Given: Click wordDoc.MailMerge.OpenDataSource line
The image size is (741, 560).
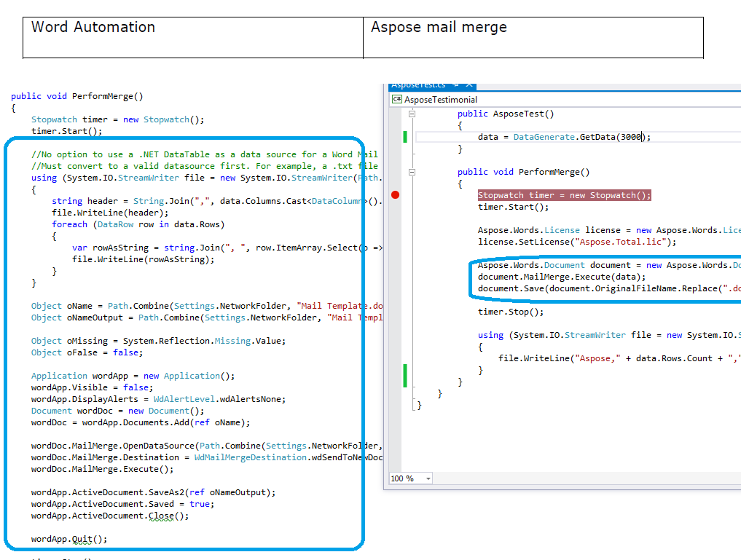Looking at the screenshot, I should click(207, 446).
